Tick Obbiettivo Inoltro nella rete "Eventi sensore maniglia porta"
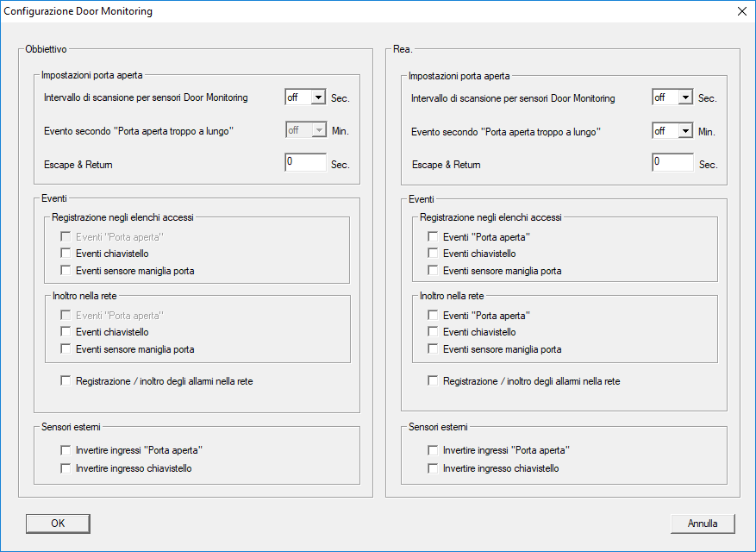This screenshot has width=756, height=552. (66, 349)
